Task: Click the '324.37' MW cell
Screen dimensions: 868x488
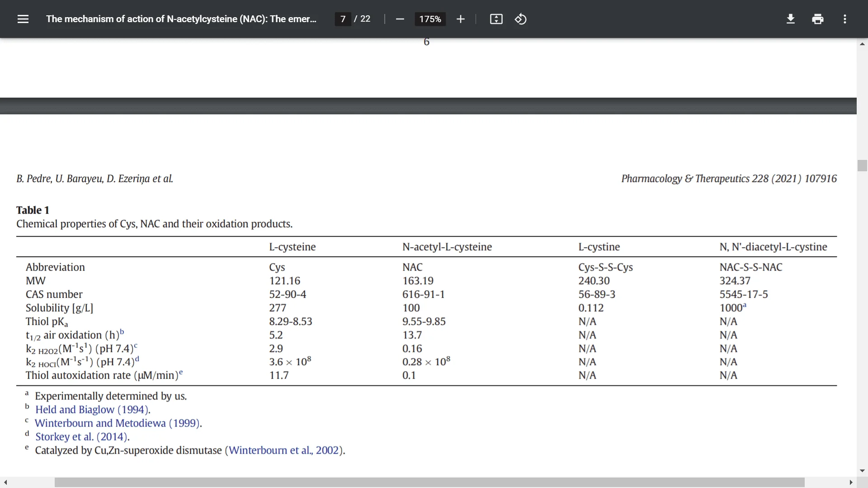Action: [735, 281]
